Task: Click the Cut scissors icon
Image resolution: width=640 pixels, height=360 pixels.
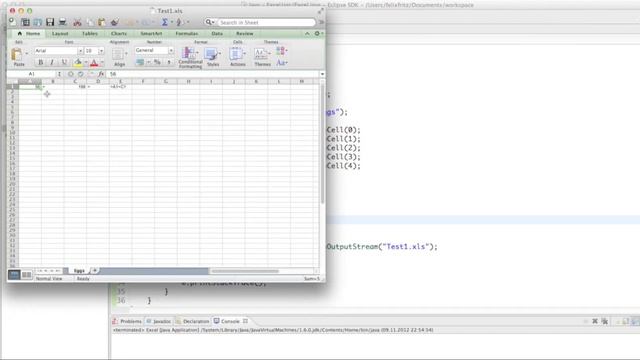Action: 77,22
